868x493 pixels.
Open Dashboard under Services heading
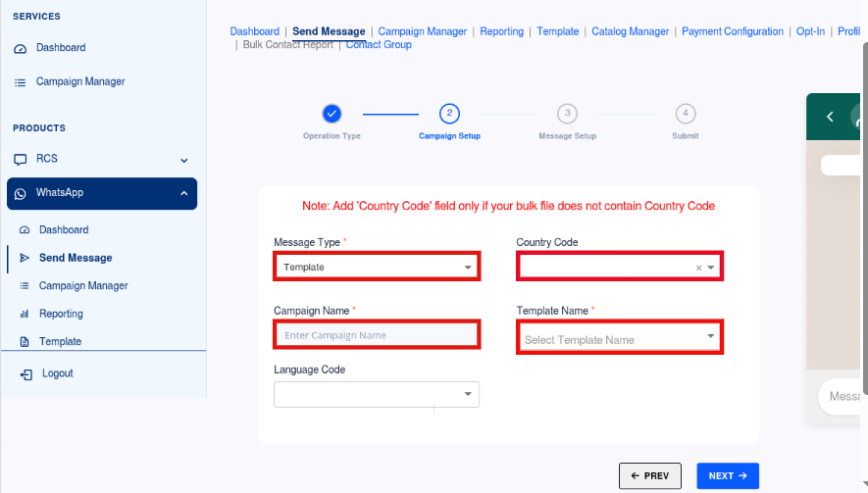tap(61, 48)
